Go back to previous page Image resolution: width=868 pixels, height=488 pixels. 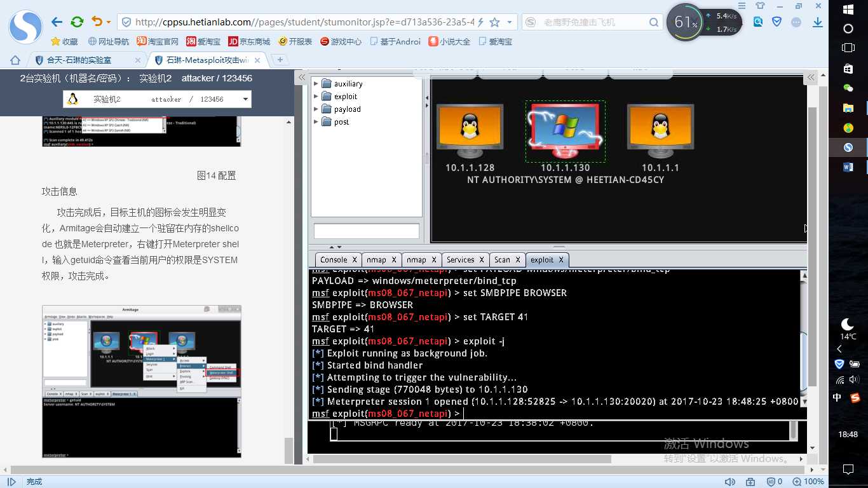tap(57, 22)
